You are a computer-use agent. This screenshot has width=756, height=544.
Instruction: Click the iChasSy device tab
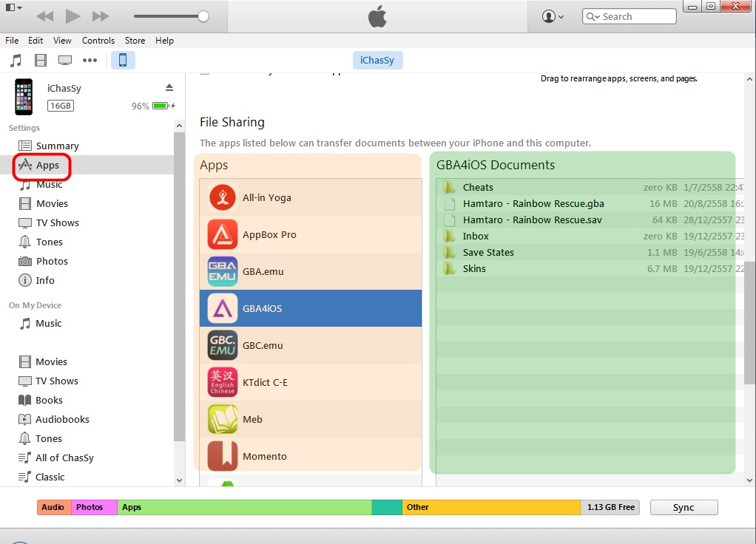377,60
